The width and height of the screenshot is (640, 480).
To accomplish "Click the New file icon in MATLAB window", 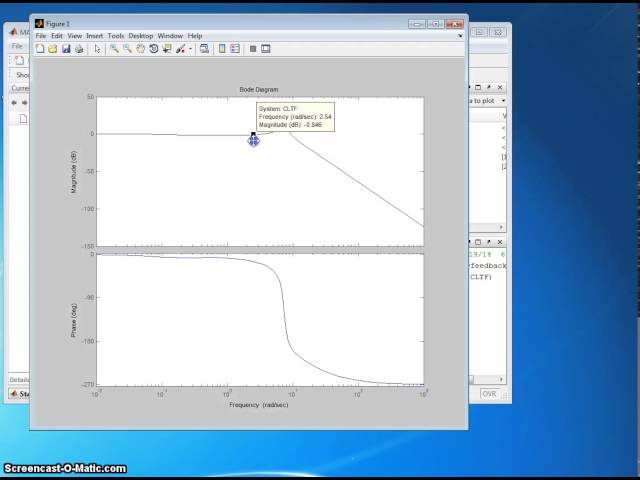I will tap(19, 61).
